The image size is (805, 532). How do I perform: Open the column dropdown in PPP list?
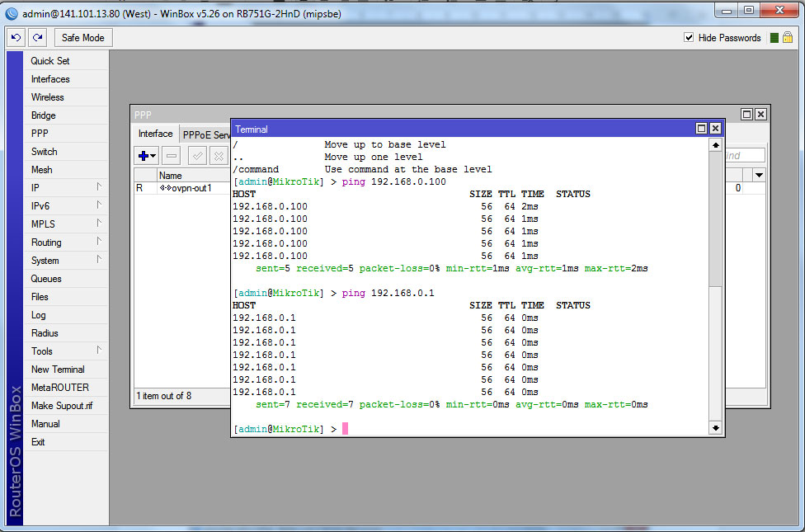(x=759, y=175)
